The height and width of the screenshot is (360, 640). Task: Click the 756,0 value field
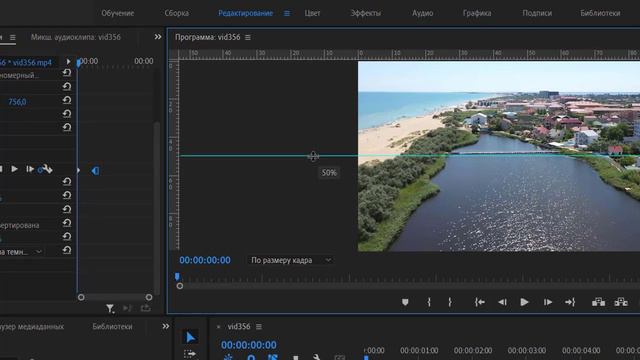pyautogui.click(x=17, y=102)
